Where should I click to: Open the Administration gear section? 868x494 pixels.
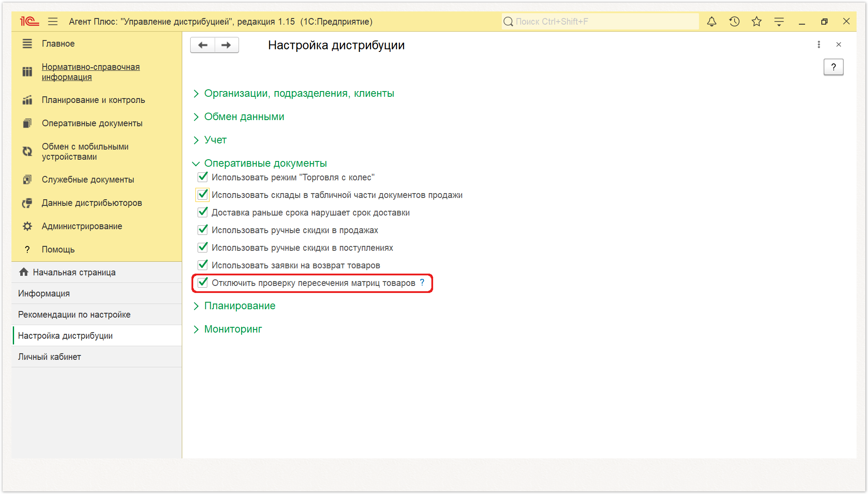(x=82, y=226)
